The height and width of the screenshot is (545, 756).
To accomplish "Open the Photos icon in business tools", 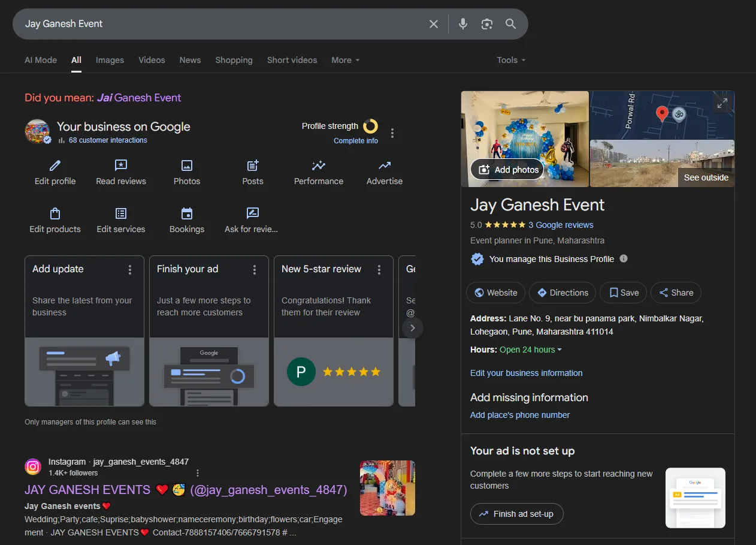I will pos(187,165).
